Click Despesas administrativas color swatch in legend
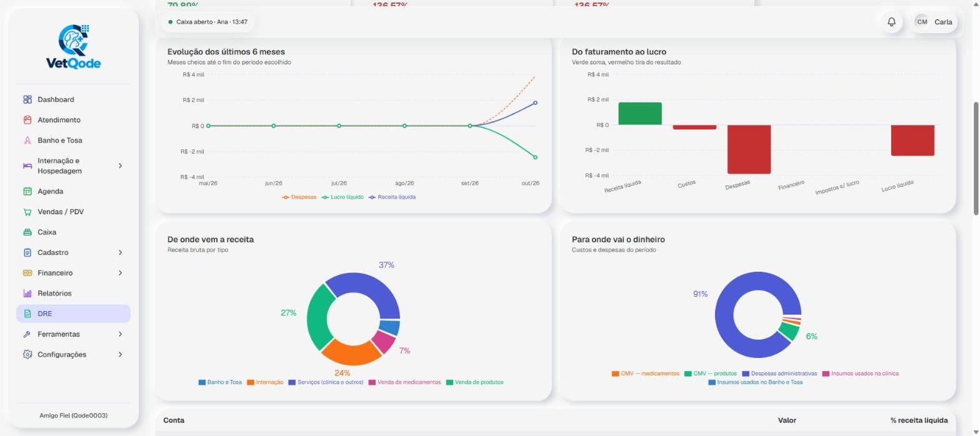The width and height of the screenshot is (980, 436). [x=746, y=374]
